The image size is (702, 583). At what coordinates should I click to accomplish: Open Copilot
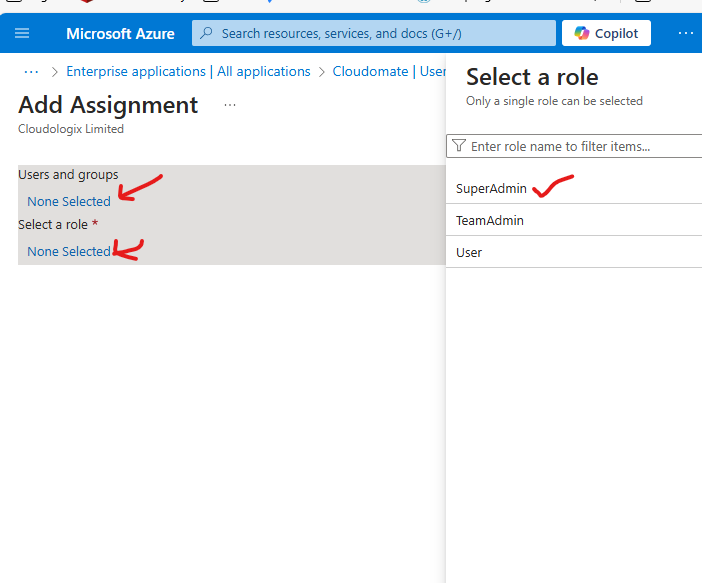[606, 33]
